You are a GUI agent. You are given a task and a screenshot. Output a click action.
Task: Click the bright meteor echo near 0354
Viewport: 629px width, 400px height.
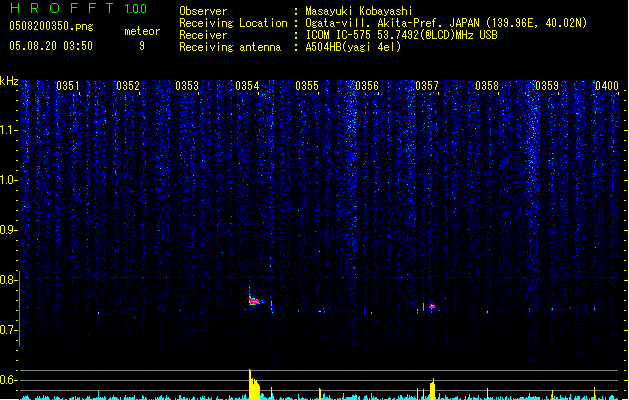(254, 301)
